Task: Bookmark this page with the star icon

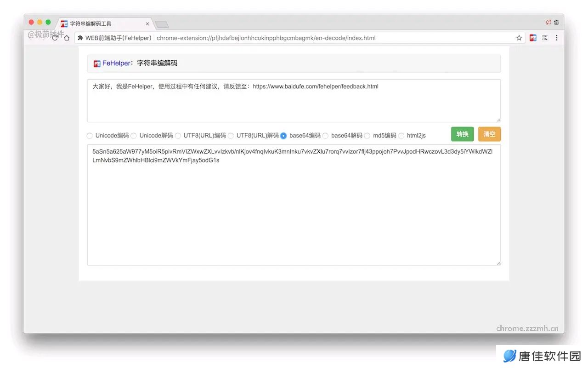Action: pyautogui.click(x=519, y=38)
